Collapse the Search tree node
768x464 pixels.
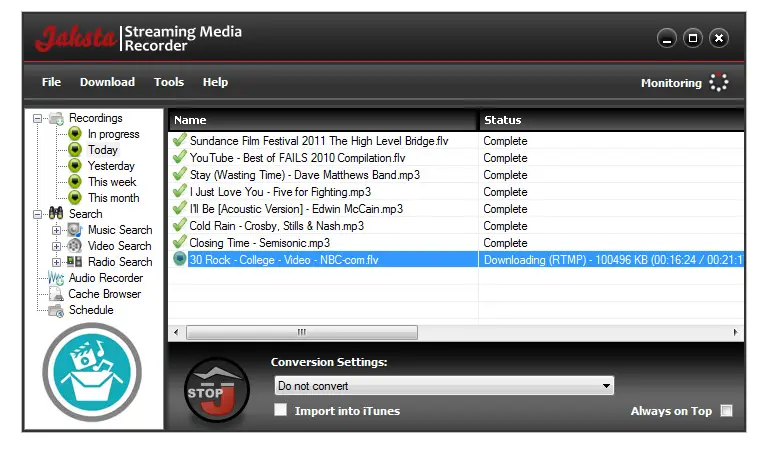tap(37, 214)
